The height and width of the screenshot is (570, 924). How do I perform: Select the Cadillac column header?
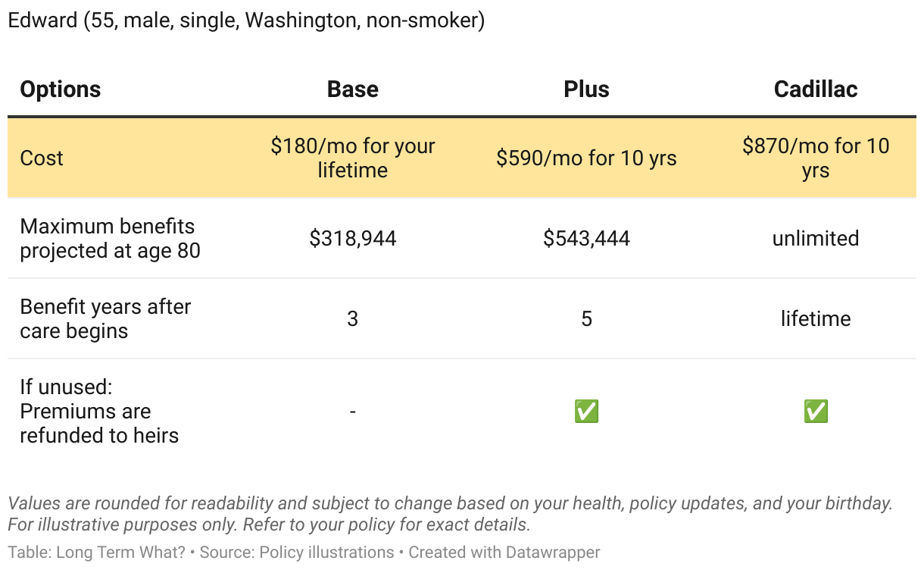816,89
